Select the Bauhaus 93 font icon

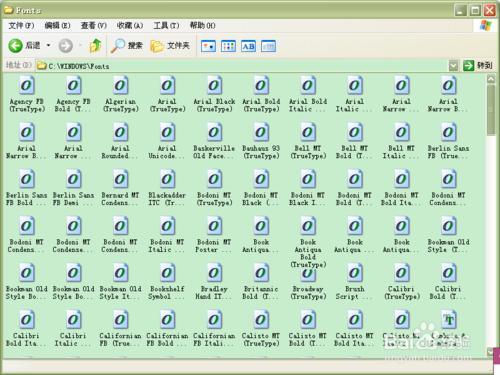[261, 141]
